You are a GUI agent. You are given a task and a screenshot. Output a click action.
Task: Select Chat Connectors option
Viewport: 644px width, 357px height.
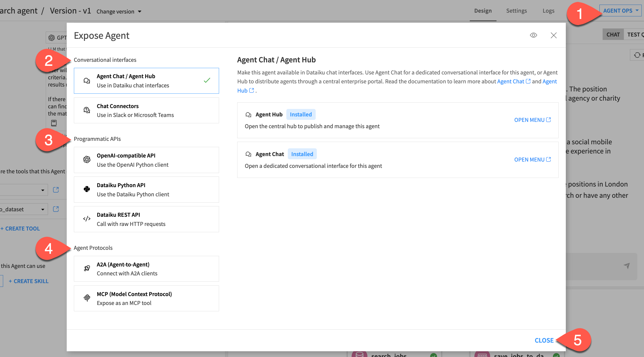point(146,110)
